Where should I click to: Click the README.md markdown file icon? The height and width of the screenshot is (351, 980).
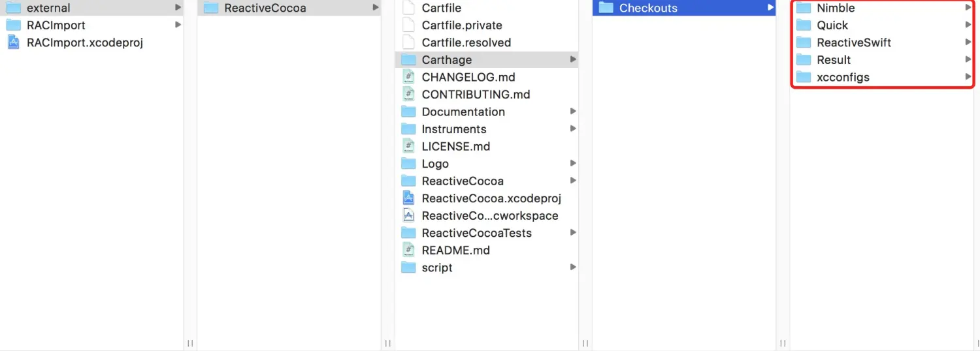[x=408, y=250]
